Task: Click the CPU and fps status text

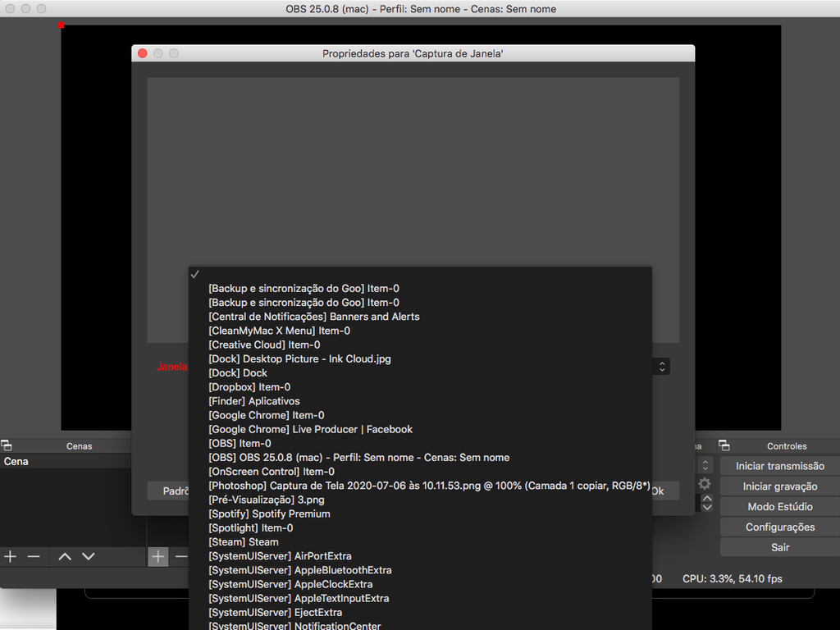Action: (732, 578)
